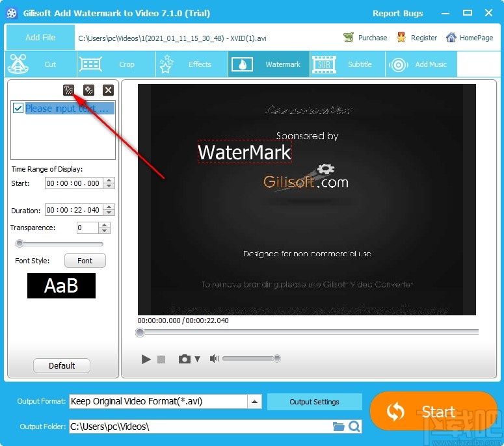Click the Output Settings button
The height and width of the screenshot is (446, 504).
pyautogui.click(x=314, y=402)
